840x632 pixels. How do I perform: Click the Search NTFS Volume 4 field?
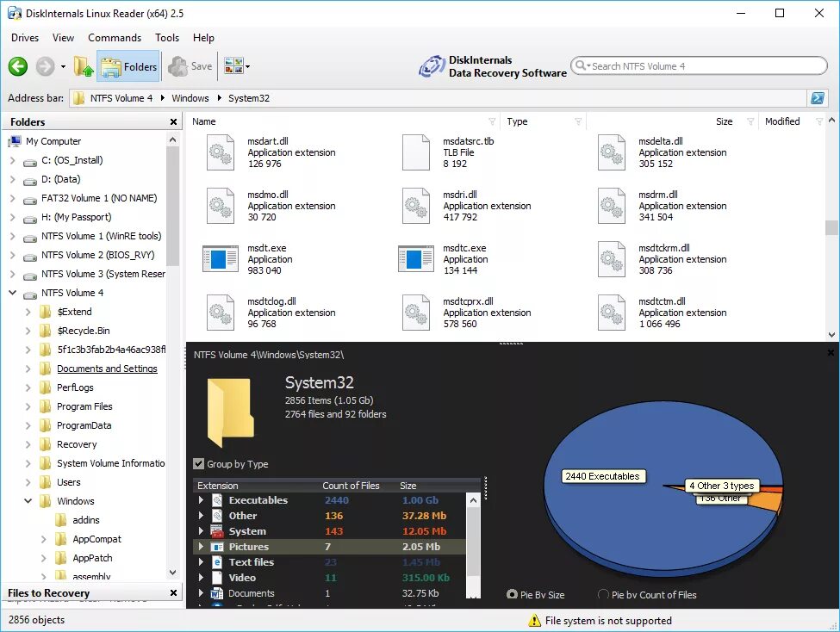tap(699, 66)
